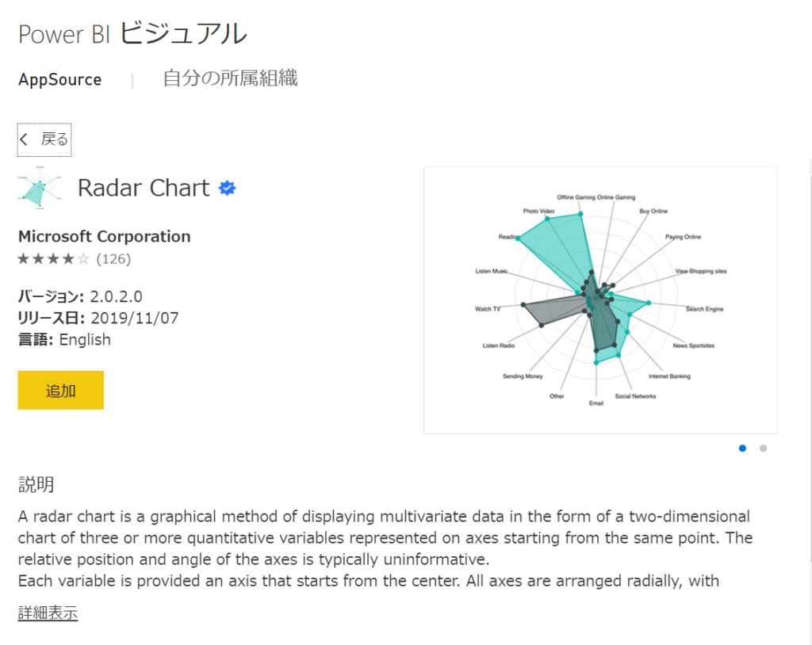Click the fourth rating star
812x645 pixels.
click(x=68, y=258)
